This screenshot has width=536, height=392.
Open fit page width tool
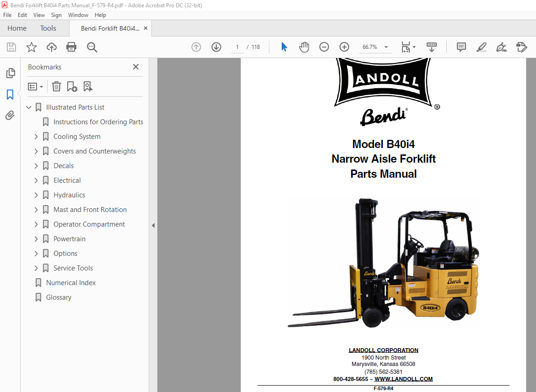pyautogui.click(x=405, y=47)
